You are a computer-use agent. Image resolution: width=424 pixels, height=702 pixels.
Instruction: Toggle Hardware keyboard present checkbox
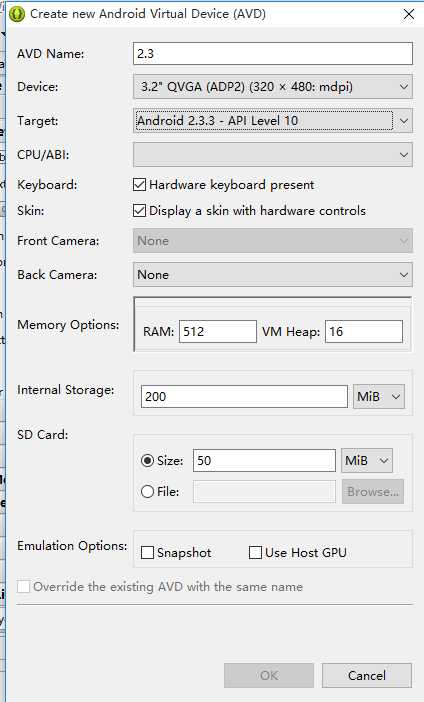(x=139, y=184)
